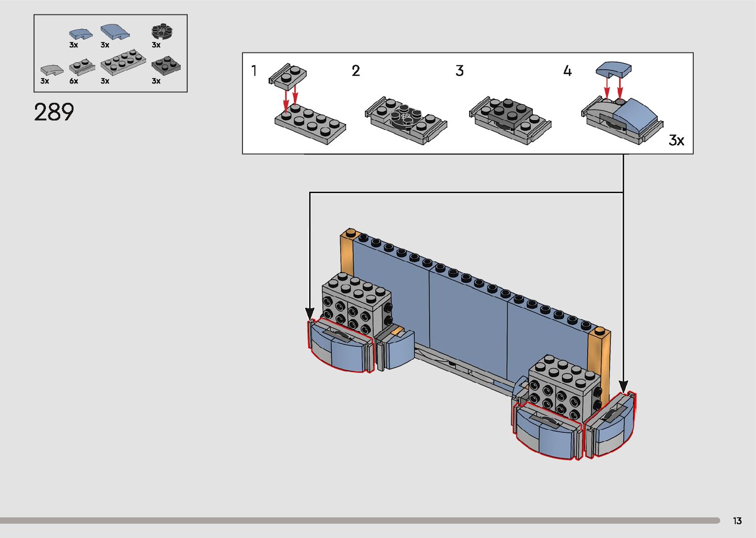Select the large blue curved slope in parts list
Viewport: 756px width, 538px height.
(x=115, y=33)
